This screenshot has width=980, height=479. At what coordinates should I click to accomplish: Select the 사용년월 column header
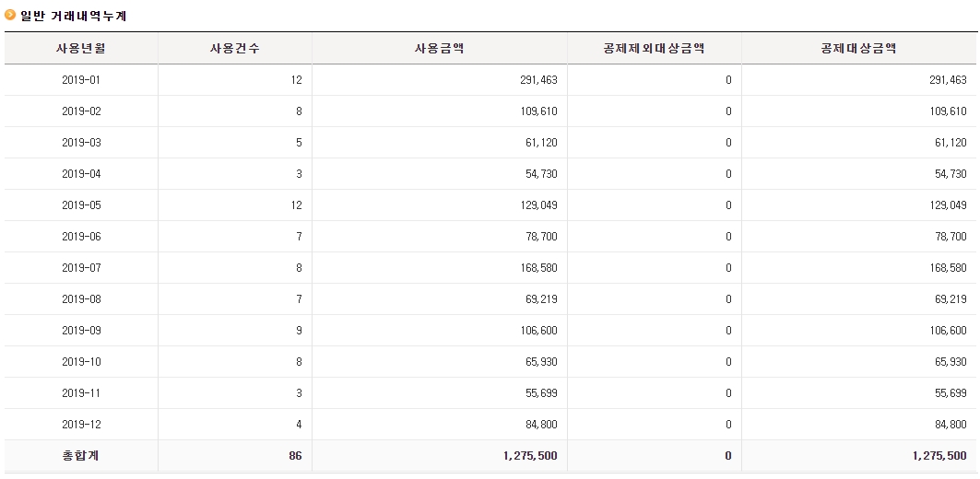pos(80,49)
